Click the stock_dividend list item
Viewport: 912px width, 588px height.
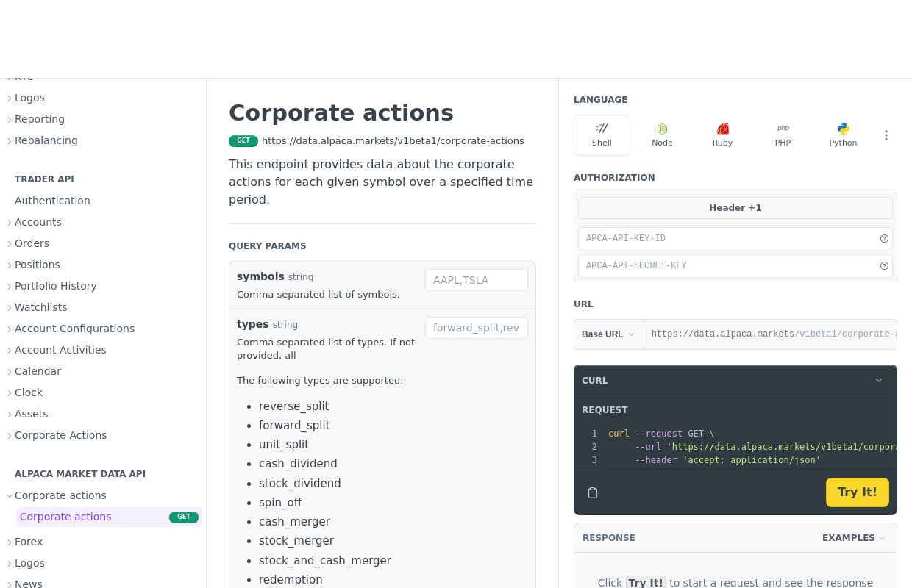300,484
